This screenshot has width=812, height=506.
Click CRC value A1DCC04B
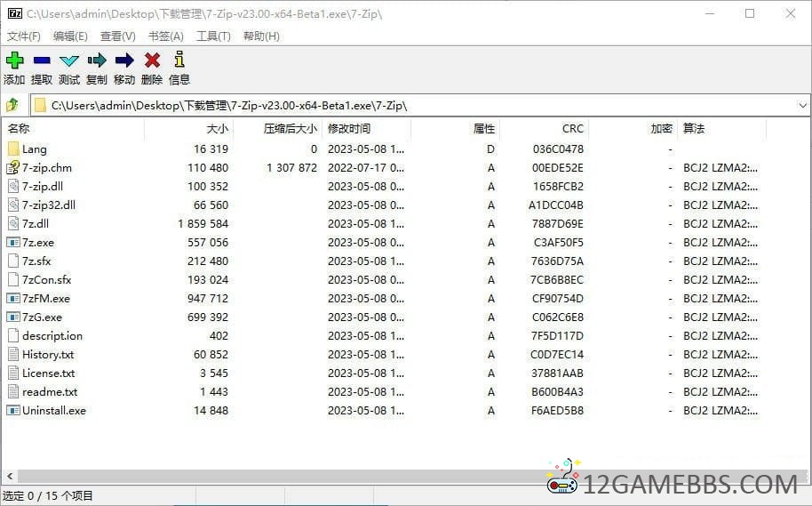click(x=555, y=205)
